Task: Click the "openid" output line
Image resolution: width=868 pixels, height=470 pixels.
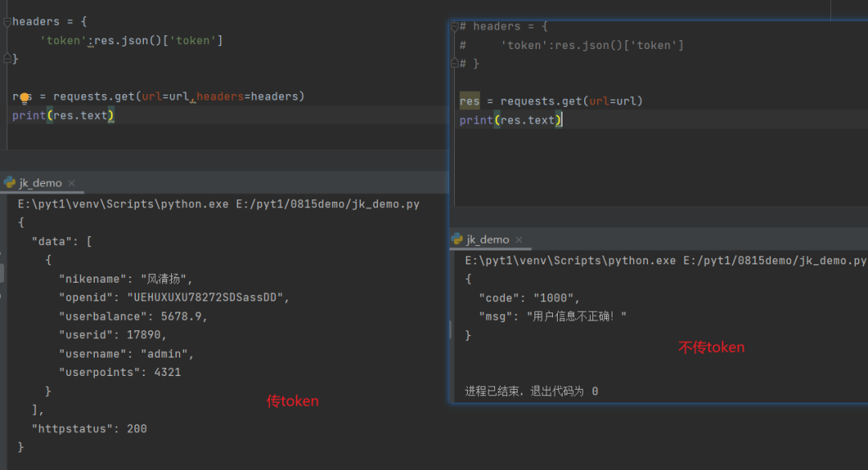Action: pos(174,297)
